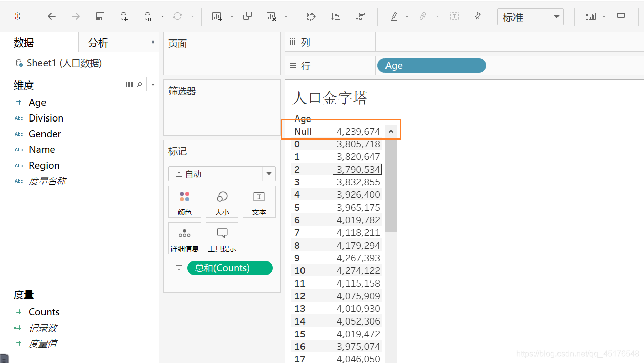
Task: Open the highlight dropdown arrow
Action: point(407,17)
